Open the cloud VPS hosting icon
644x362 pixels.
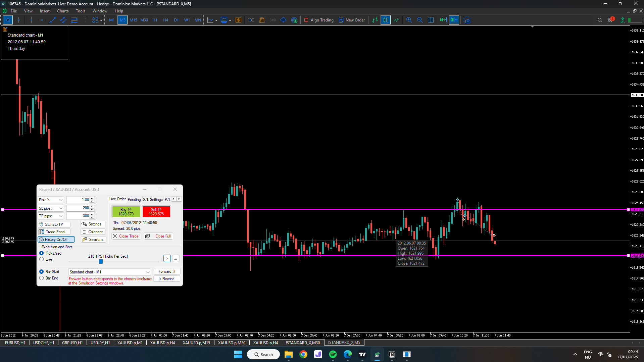click(x=284, y=20)
